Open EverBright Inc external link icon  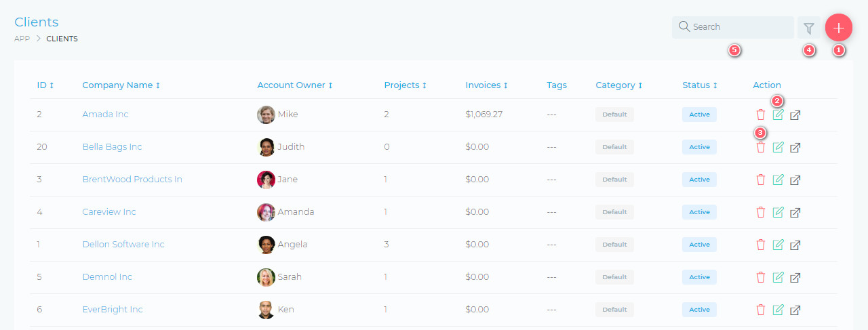coord(796,310)
